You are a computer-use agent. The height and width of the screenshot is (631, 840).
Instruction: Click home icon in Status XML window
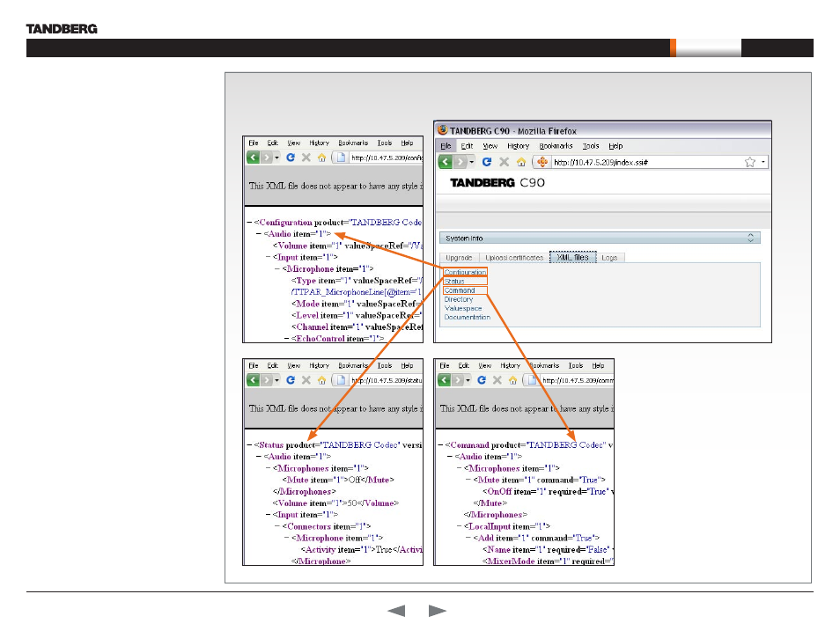(x=321, y=380)
